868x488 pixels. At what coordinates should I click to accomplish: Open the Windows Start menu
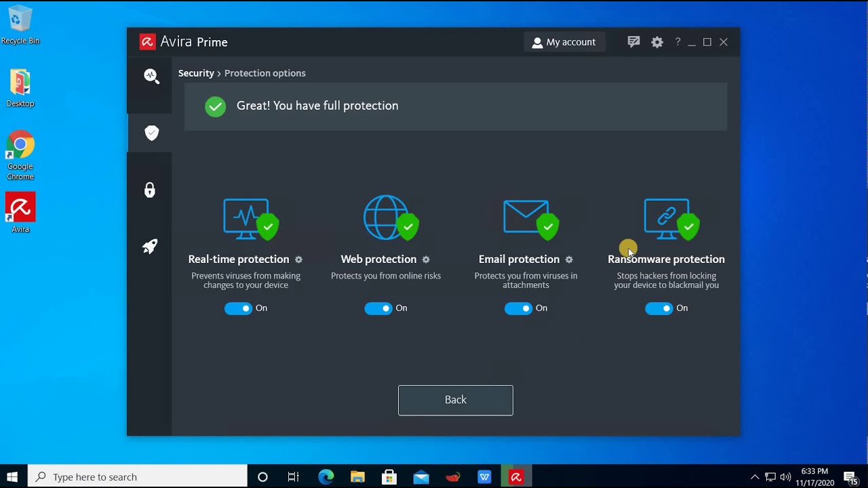(12, 476)
